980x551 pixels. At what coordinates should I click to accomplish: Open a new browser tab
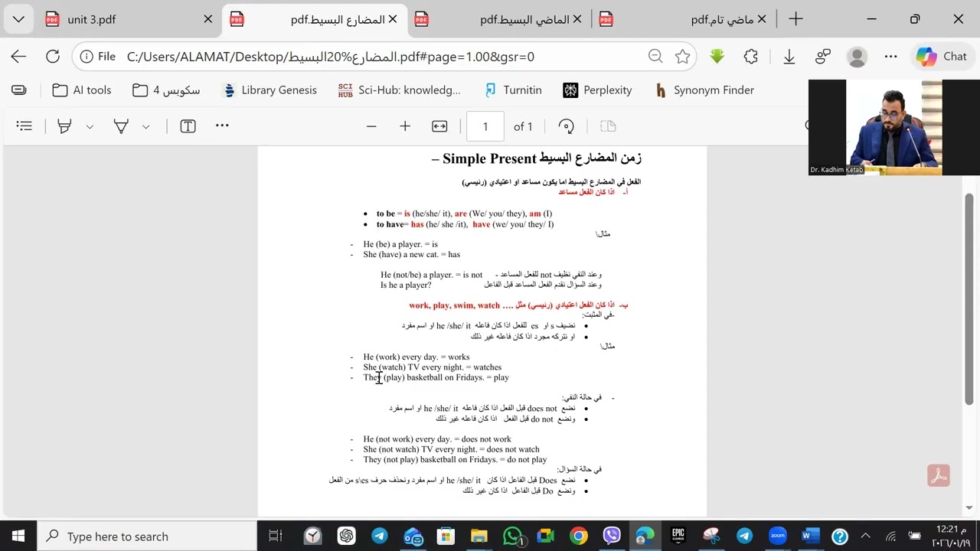coord(795,19)
